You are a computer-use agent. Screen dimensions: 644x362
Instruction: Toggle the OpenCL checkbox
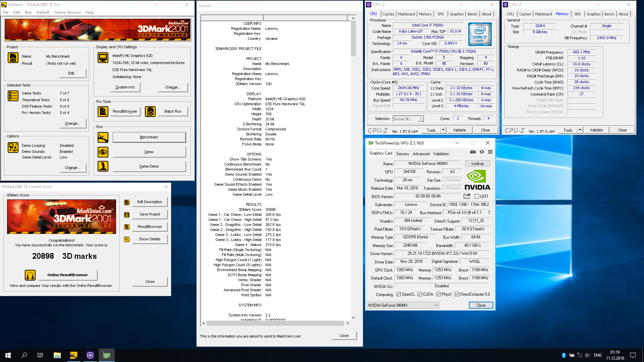pyautogui.click(x=398, y=294)
